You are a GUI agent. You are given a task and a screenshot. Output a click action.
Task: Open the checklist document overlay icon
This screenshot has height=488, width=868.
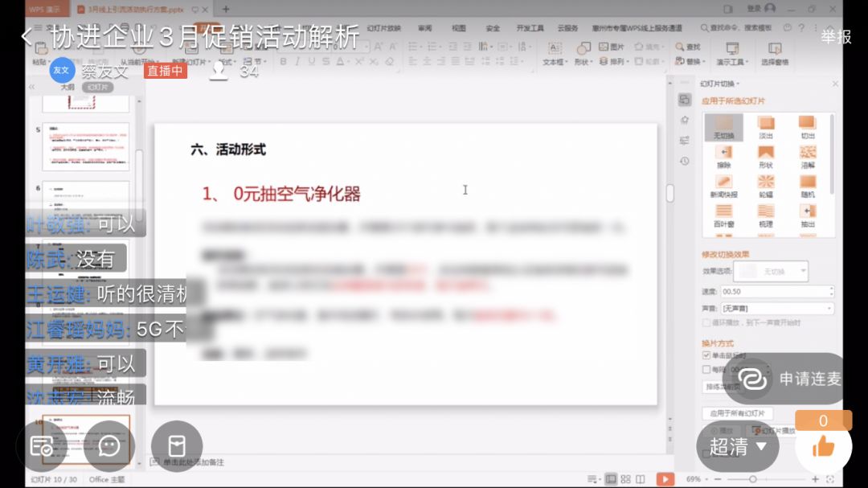pyautogui.click(x=42, y=446)
